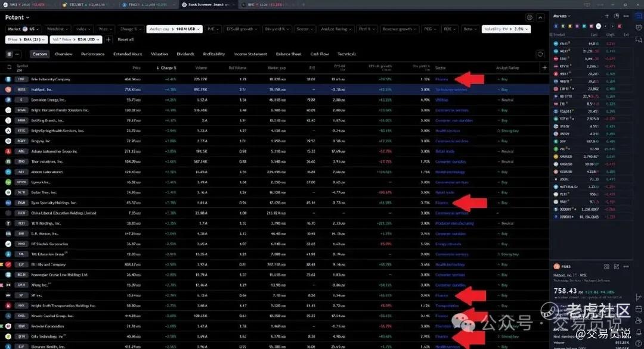This screenshot has height=349, width=644.
Task: Switch to the Income Statement tab
Action: (x=250, y=54)
